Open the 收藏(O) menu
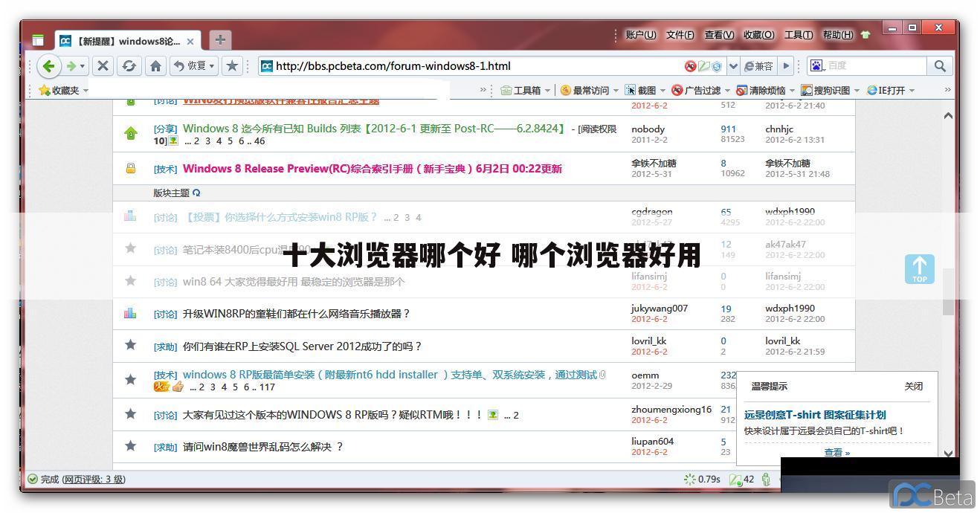This screenshot has height=513, width=980. coord(758,35)
